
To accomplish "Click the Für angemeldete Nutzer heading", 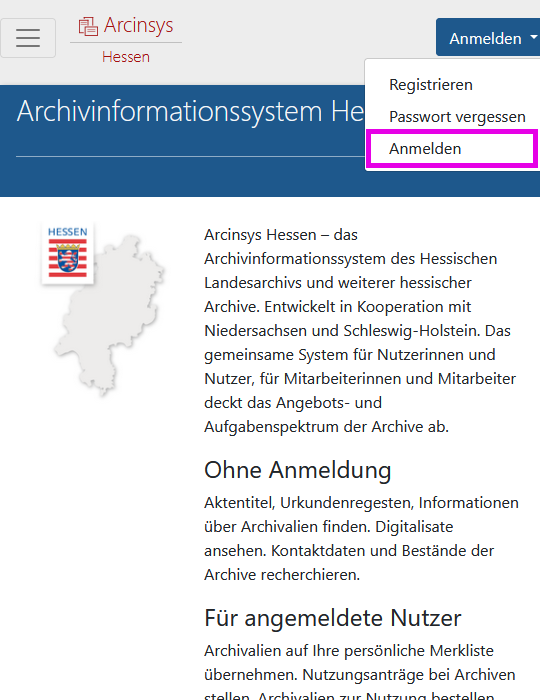I will click(332, 618).
